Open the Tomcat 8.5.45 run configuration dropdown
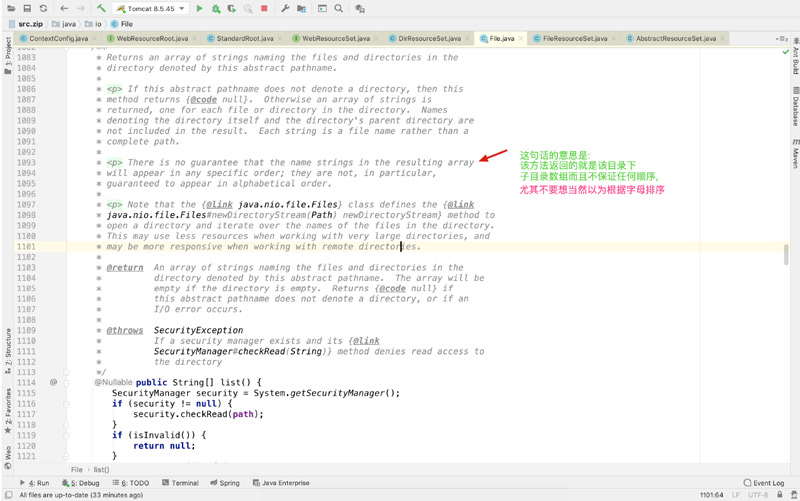Viewport: 800px width, 501px height. point(151,9)
